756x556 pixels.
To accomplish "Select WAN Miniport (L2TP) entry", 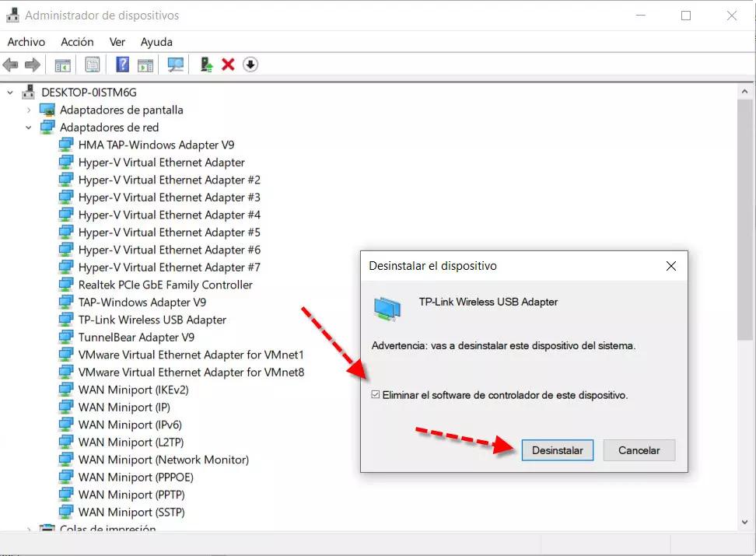I will click(131, 442).
